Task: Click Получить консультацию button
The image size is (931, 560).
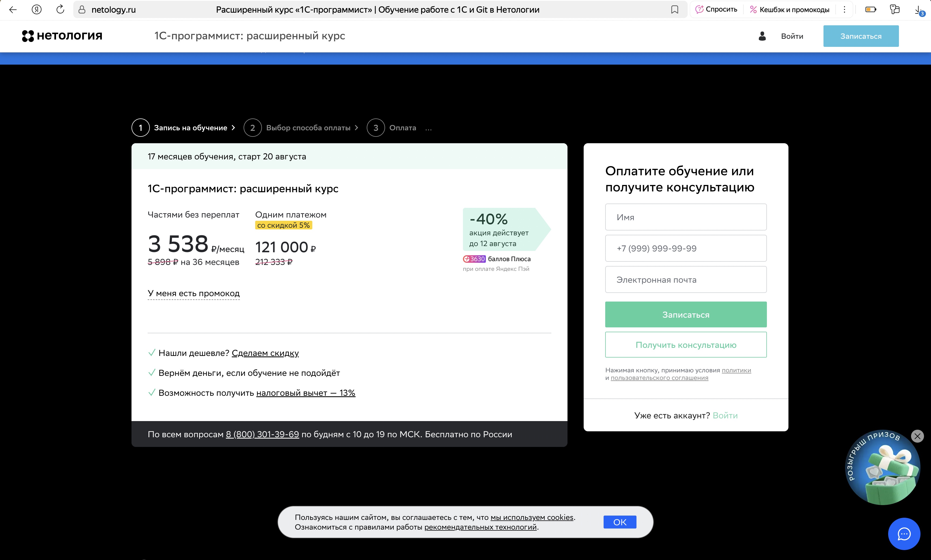Action: (x=686, y=345)
